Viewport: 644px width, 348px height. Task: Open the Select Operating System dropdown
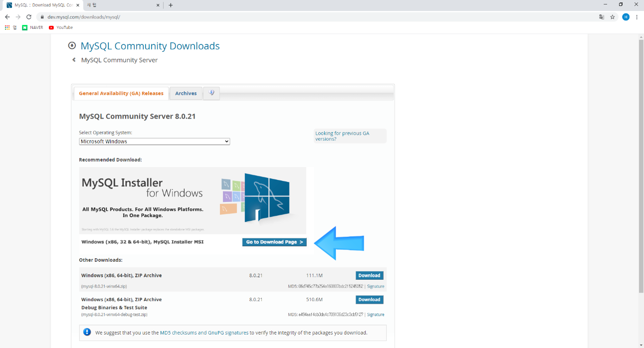click(155, 142)
